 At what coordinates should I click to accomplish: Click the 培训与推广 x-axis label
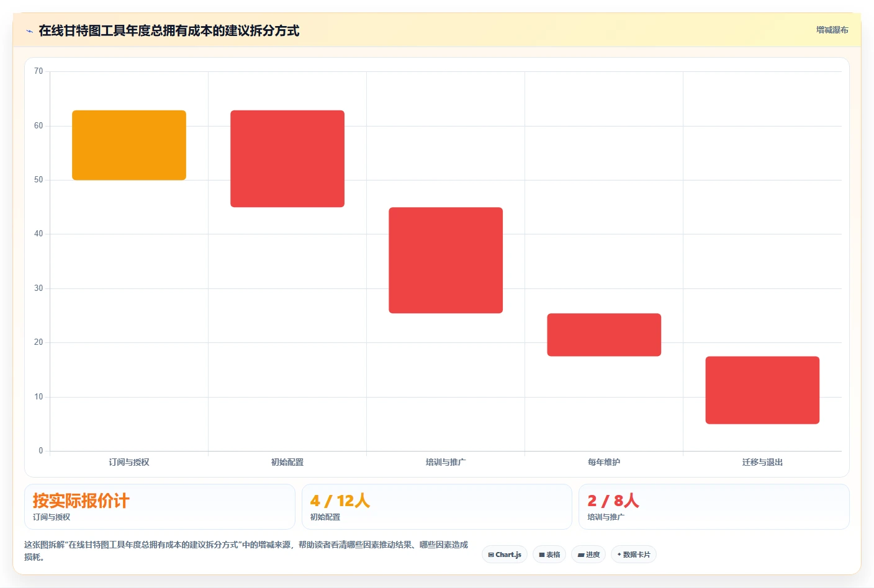pyautogui.click(x=446, y=462)
